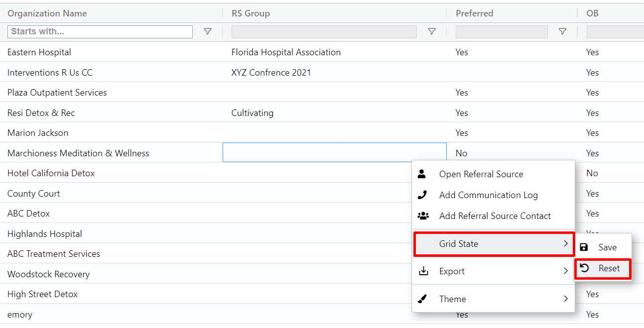Select Open Referral Source from the context menu
Viewport: 644px width, 328px height.
(x=481, y=174)
